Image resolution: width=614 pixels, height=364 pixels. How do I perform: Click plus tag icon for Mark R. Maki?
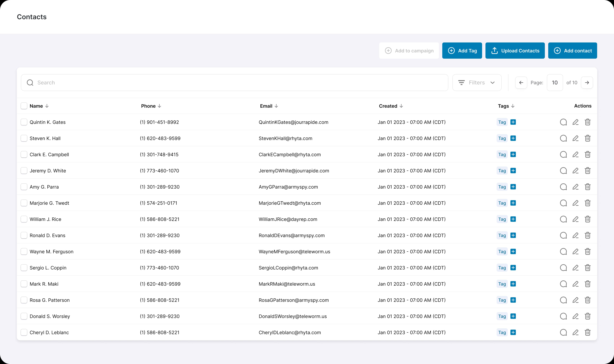[x=513, y=284]
